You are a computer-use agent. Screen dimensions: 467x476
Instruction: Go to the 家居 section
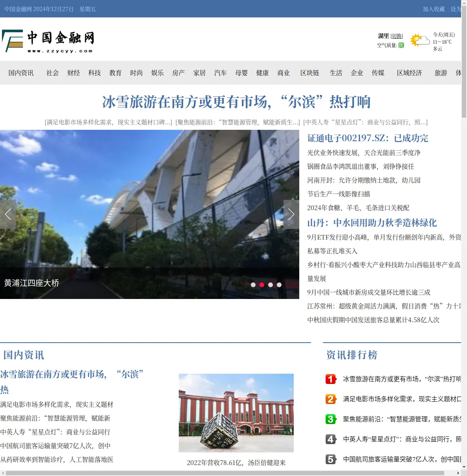tap(200, 73)
